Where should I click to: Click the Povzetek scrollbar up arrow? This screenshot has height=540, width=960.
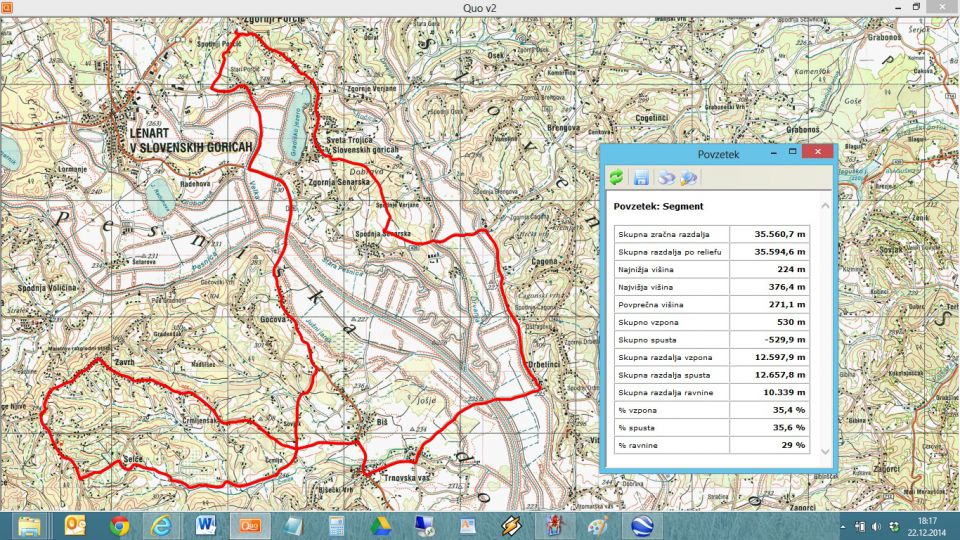point(825,206)
